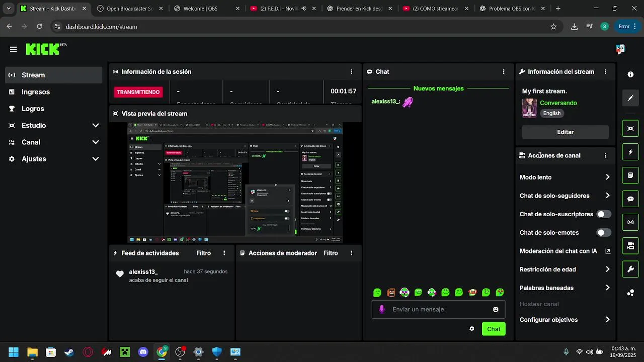
Task: Open external link icon for Moderación del chat con IA
Action: click(x=608, y=251)
